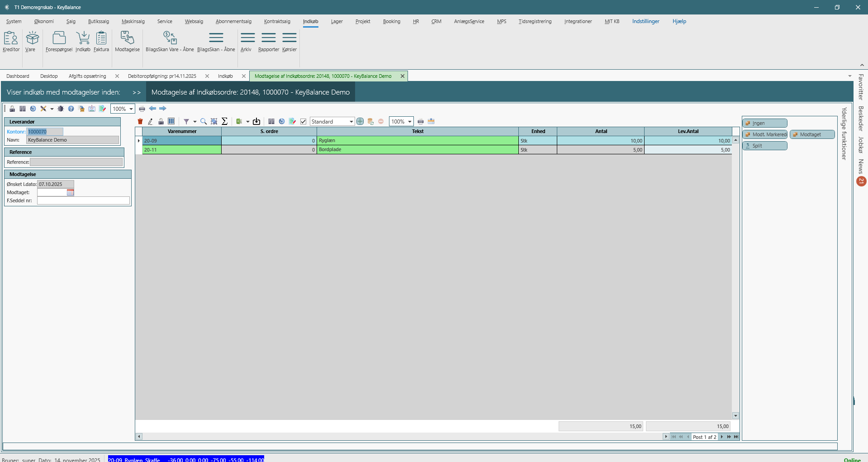Viewport: 868px width, 462px height.
Task: Click the trash delete icon in grid toolbar
Action: point(140,121)
